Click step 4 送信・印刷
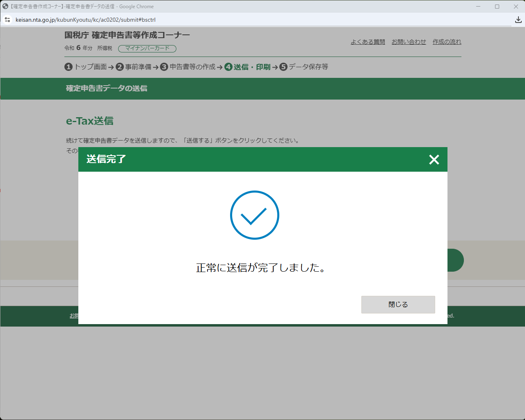Image resolution: width=525 pixels, height=420 pixels. coord(247,67)
